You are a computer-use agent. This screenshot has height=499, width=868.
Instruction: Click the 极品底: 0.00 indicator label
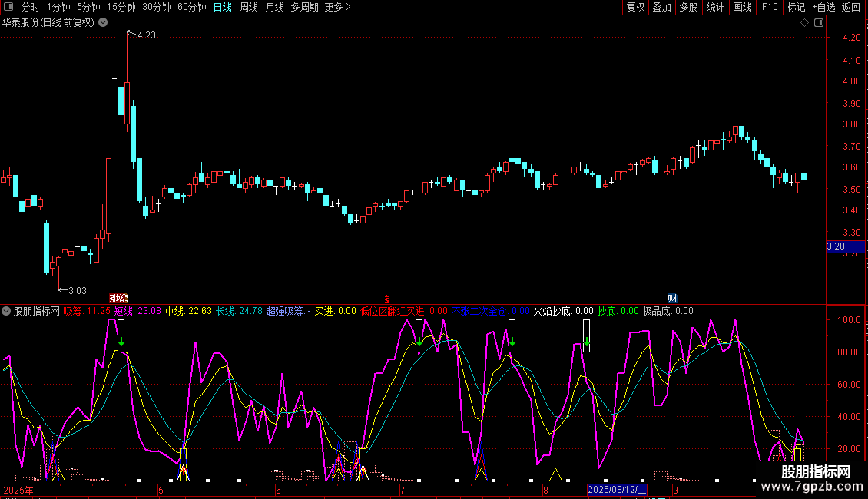(668, 311)
